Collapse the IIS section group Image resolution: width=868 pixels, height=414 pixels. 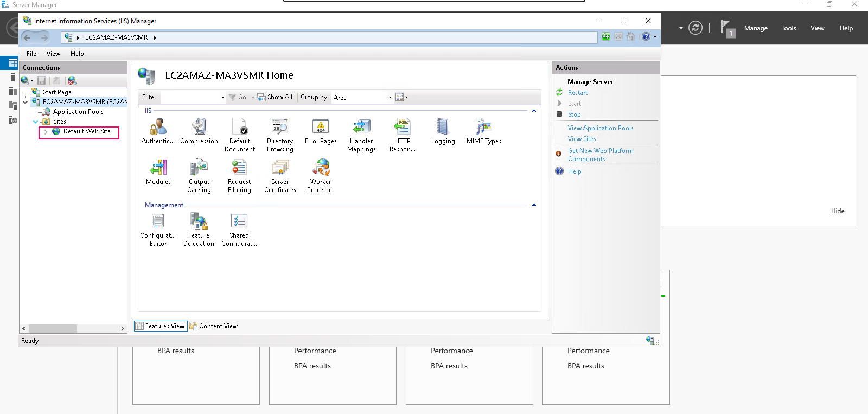[534, 111]
